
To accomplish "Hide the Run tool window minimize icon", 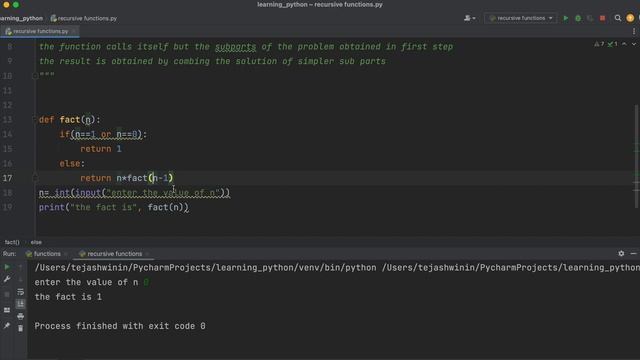I will [x=633, y=253].
